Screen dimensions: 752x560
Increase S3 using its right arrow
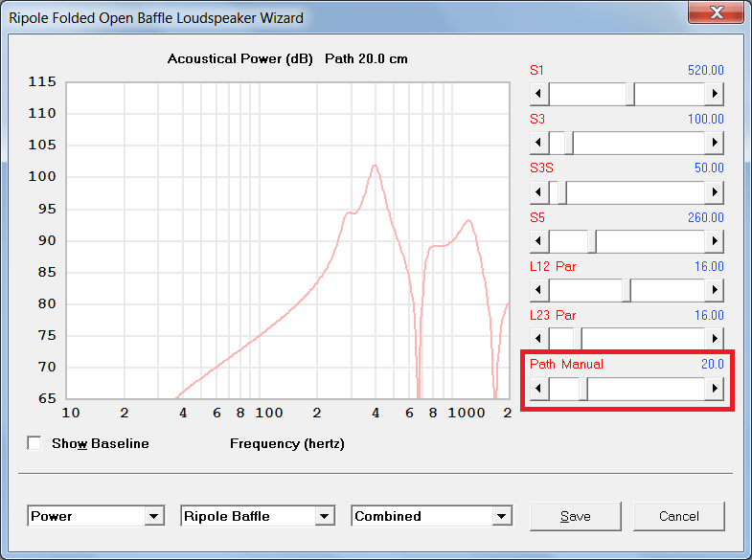click(x=714, y=143)
